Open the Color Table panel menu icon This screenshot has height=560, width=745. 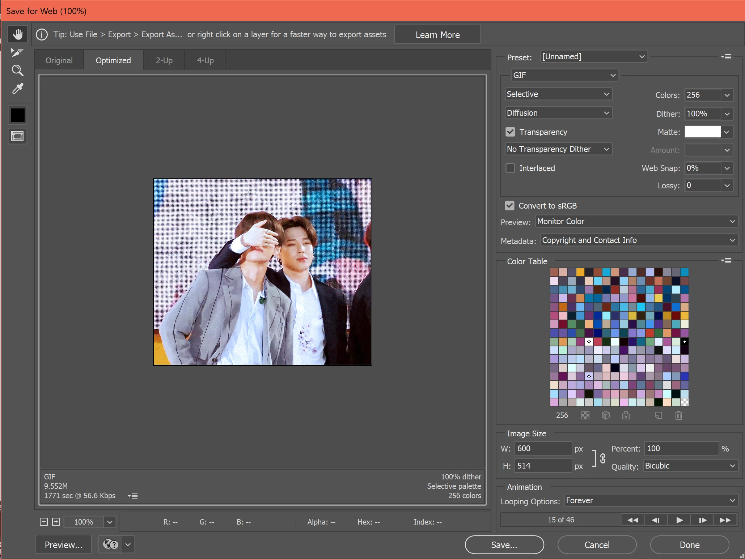tap(726, 261)
